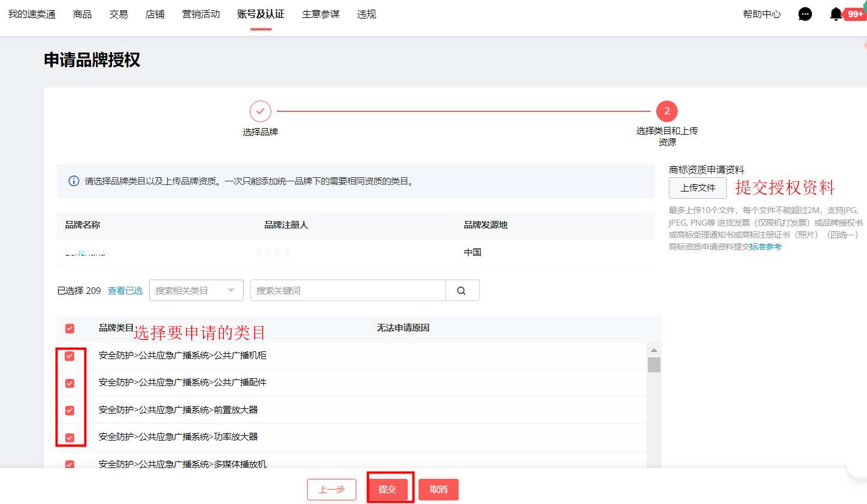This screenshot has width=867, height=504.
Task: Click the 提交 submit button
Action: click(387, 490)
